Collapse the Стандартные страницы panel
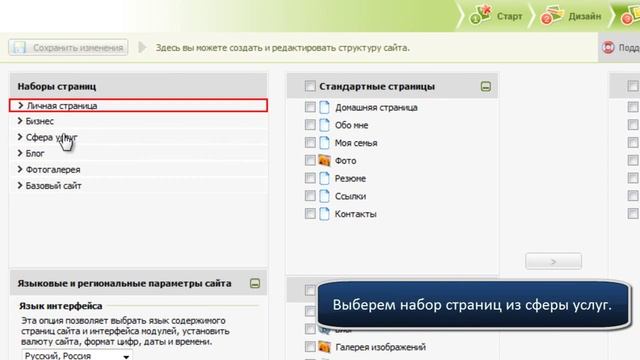640x360 pixels. coord(486,87)
